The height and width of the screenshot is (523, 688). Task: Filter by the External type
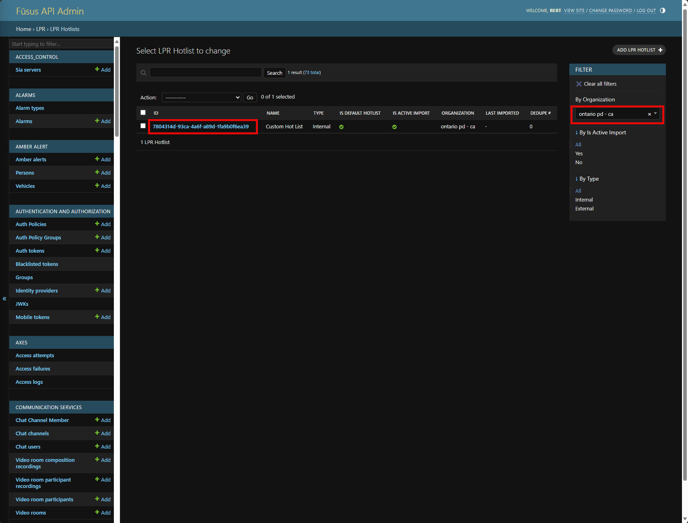(x=584, y=208)
